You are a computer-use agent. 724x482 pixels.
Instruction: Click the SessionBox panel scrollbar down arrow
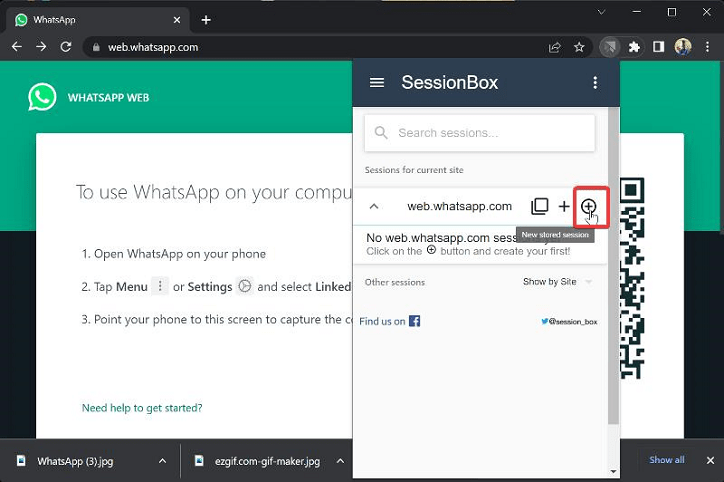tap(613, 471)
